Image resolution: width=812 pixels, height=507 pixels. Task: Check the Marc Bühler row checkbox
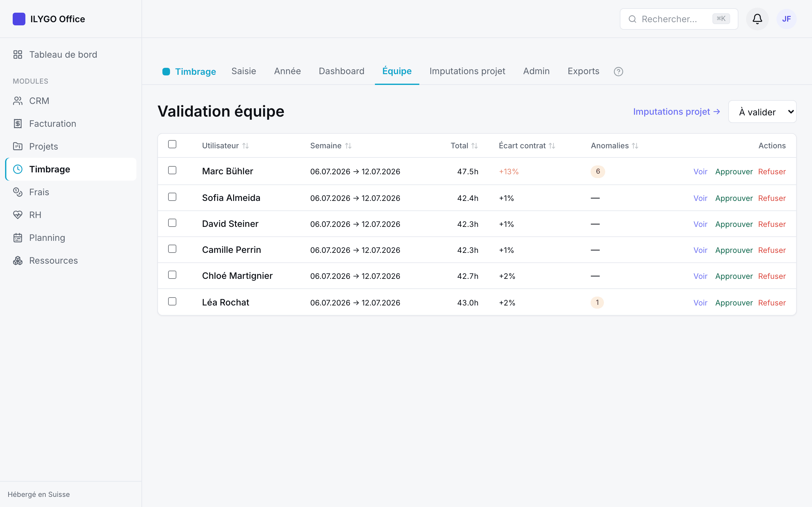(x=172, y=170)
